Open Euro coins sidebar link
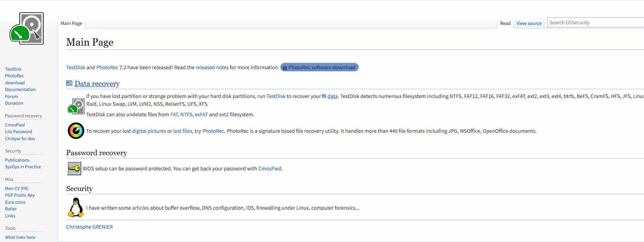 tap(15, 202)
